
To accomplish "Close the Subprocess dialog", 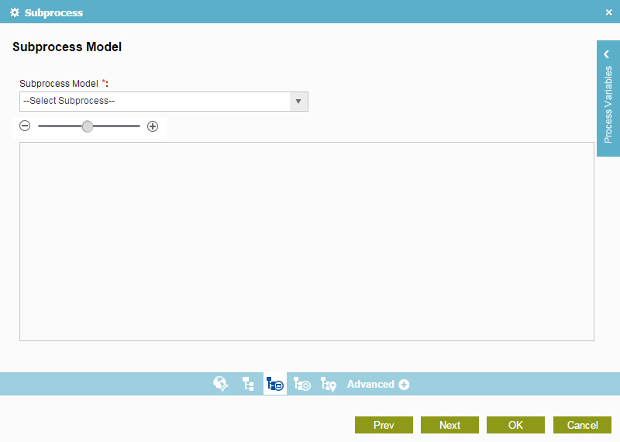I will pyautogui.click(x=609, y=13).
